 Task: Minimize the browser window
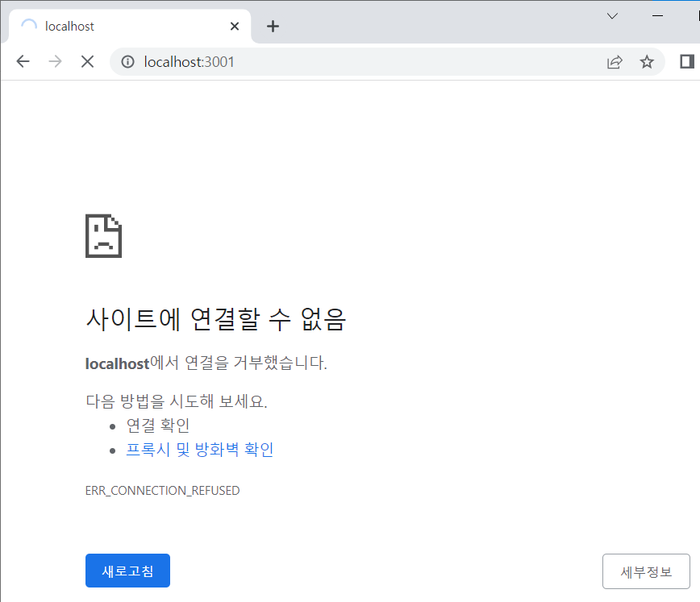(657, 15)
